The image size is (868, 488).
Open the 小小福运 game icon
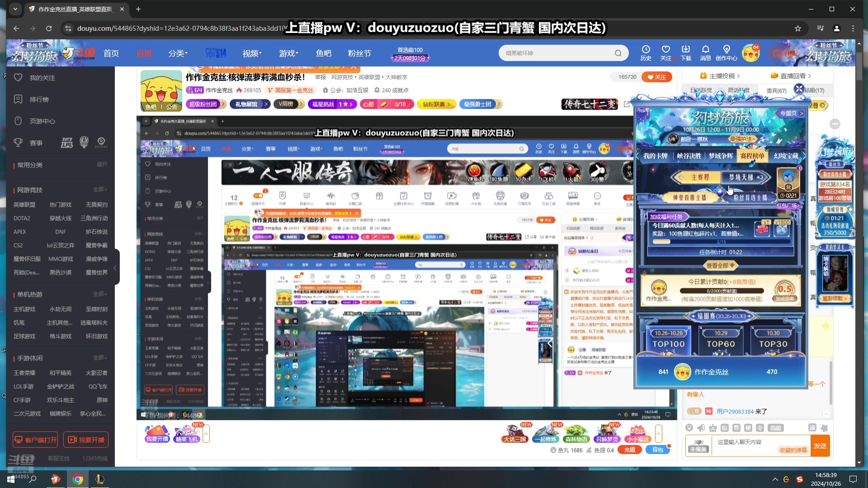[637, 433]
